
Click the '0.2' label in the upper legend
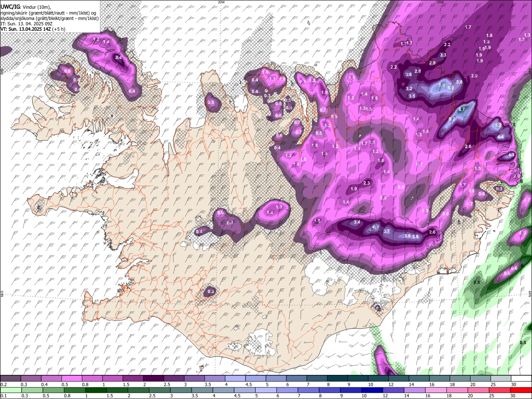3,384
